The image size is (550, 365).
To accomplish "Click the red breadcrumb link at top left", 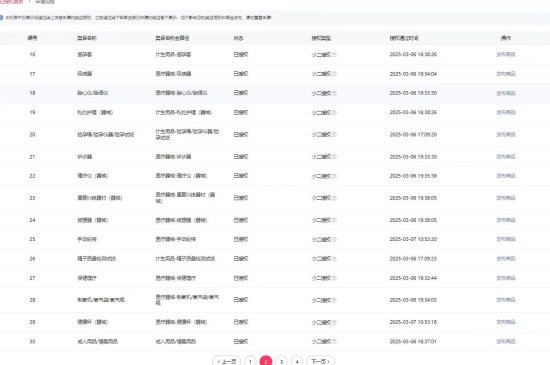I will point(11,2).
